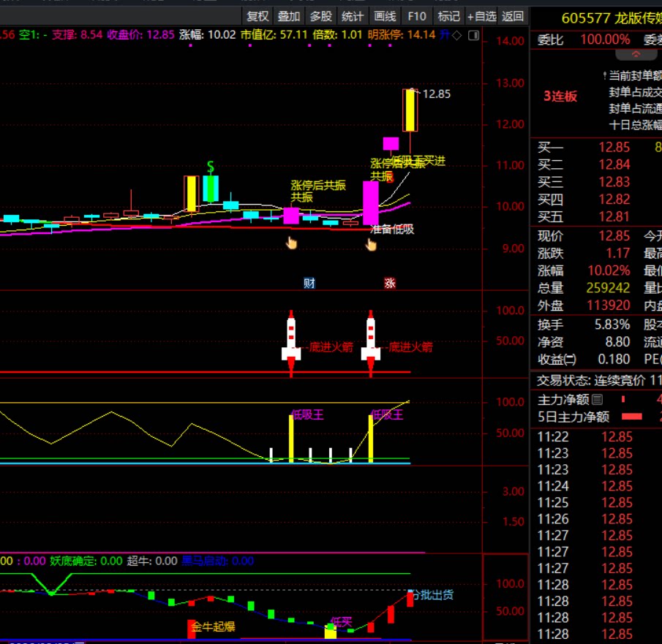Add stock to watchlist with +自选
This screenshot has width=662, height=644.
pos(482,17)
